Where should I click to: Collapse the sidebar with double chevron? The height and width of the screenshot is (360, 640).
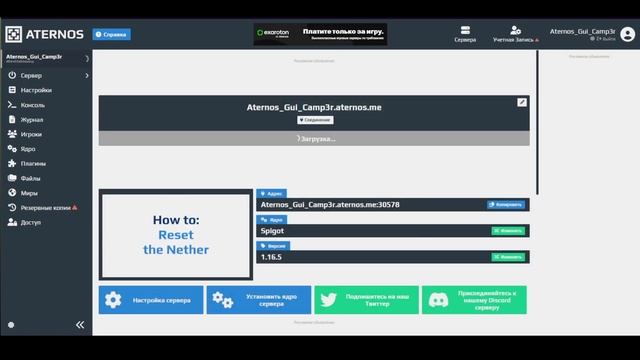[x=80, y=325]
